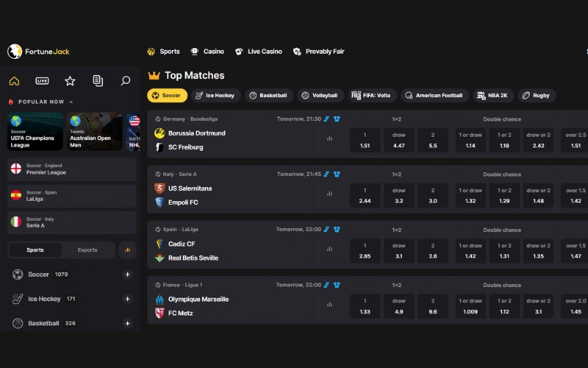588x368 pixels.
Task: Select the Volleyball filter chip
Action: (x=320, y=96)
